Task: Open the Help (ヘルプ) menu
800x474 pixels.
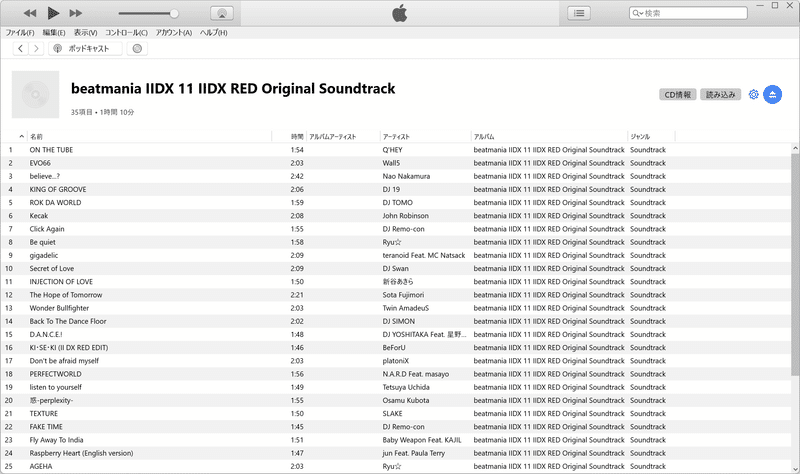Action: (x=213, y=33)
